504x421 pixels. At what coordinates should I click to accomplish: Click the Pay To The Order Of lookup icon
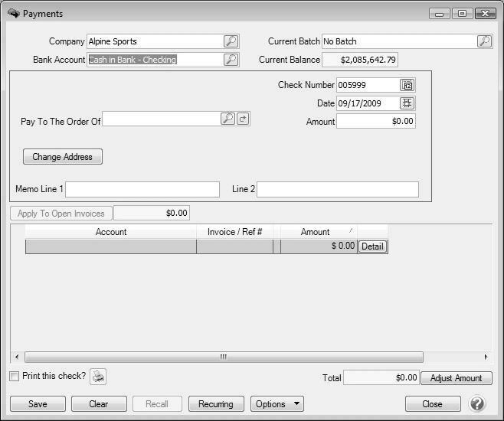click(227, 119)
